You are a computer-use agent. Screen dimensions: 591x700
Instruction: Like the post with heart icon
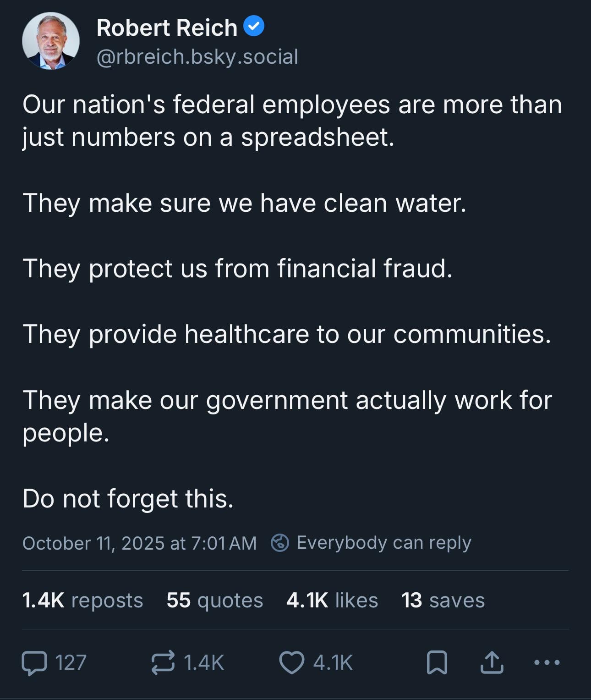point(292,663)
